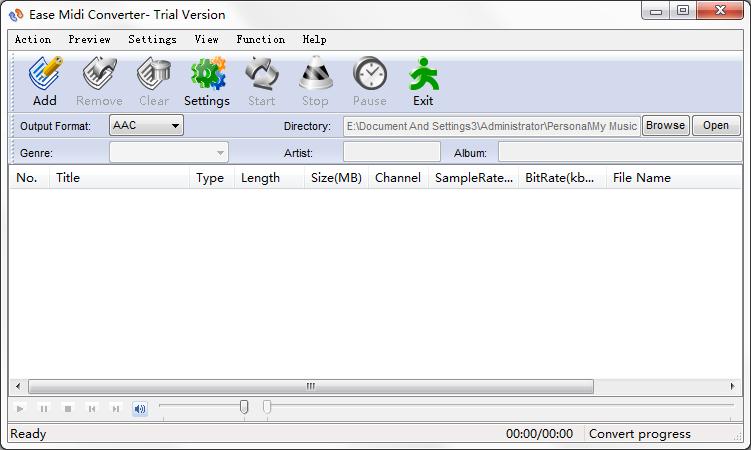The height and width of the screenshot is (450, 751).
Task: Toggle the speaker mute button
Action: (140, 409)
